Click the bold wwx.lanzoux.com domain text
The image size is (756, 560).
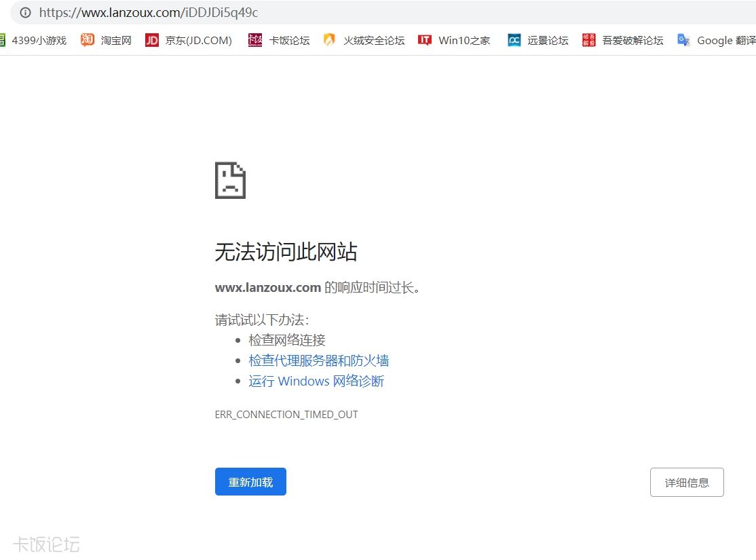click(267, 287)
